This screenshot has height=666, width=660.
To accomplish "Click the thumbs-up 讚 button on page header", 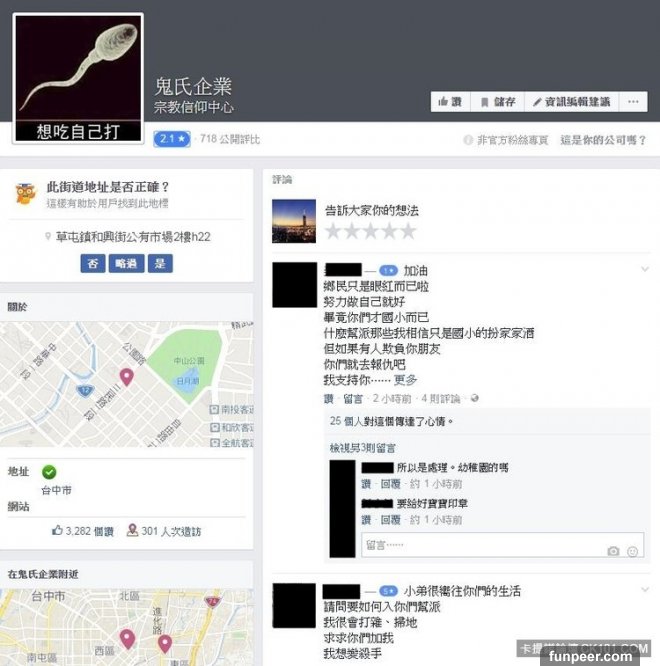I will 450,102.
